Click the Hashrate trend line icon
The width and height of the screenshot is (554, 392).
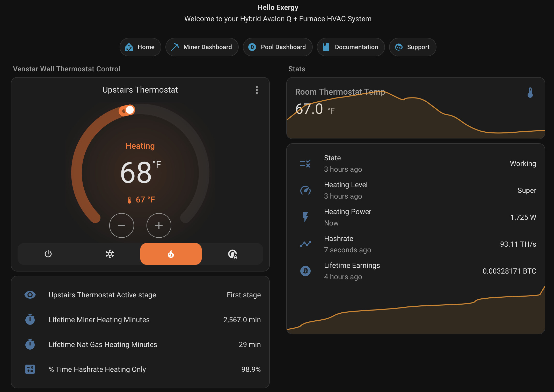(x=305, y=244)
